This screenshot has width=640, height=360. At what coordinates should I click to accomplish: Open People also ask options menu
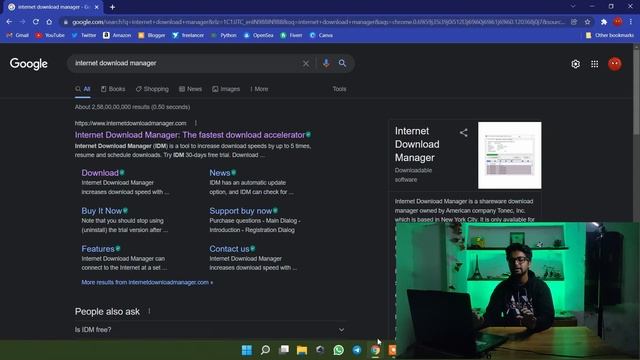pos(149,311)
